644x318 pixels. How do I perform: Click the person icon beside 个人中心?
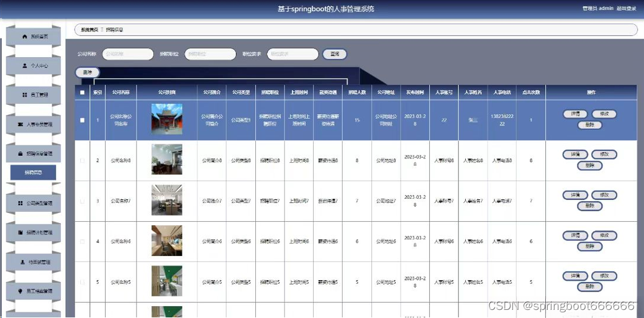pos(25,65)
